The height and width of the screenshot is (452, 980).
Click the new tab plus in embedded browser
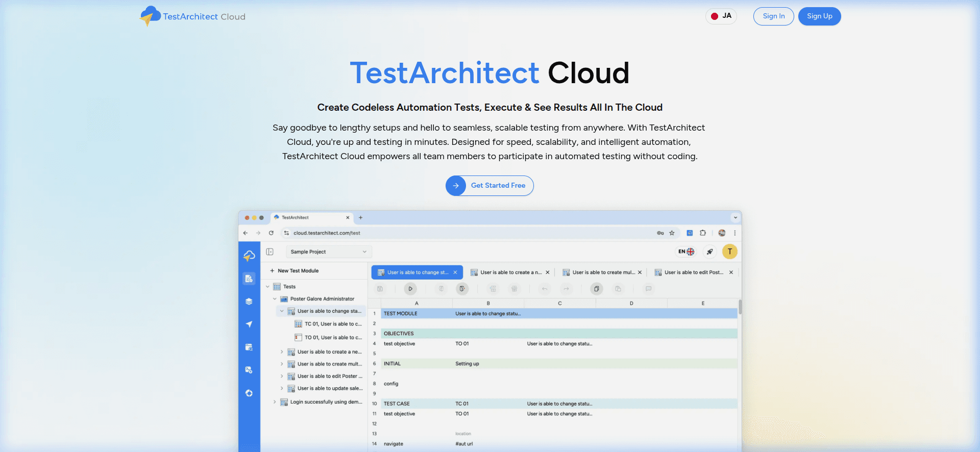pyautogui.click(x=360, y=218)
